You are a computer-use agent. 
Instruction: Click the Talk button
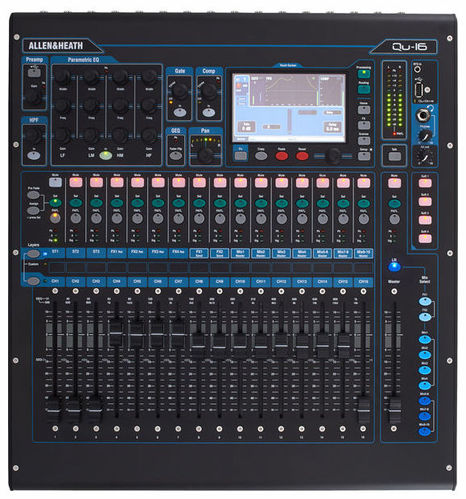pyautogui.click(x=394, y=156)
